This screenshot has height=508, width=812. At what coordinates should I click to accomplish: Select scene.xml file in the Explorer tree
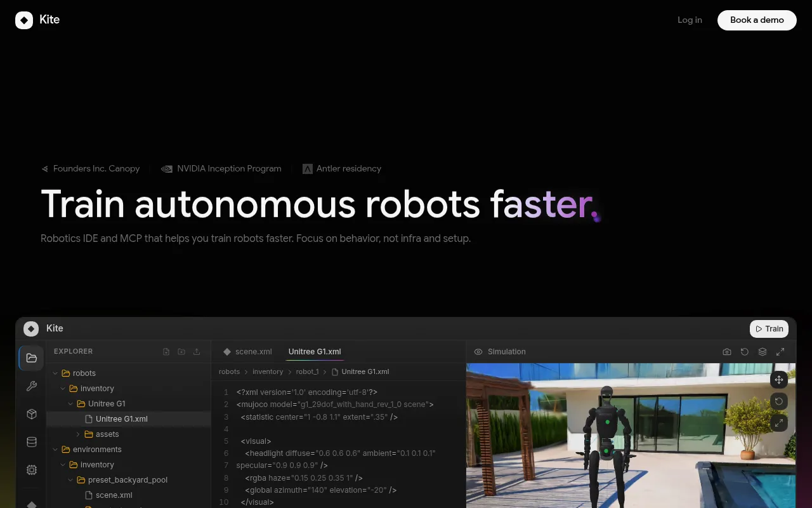128,495
